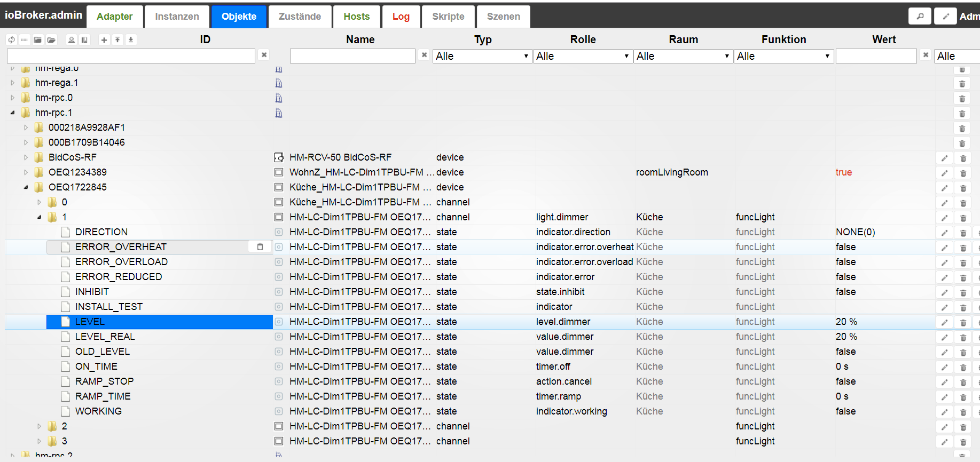Expand the hm-rpc.0 tree node
Viewport: 980px width, 462px height.
(x=12, y=98)
